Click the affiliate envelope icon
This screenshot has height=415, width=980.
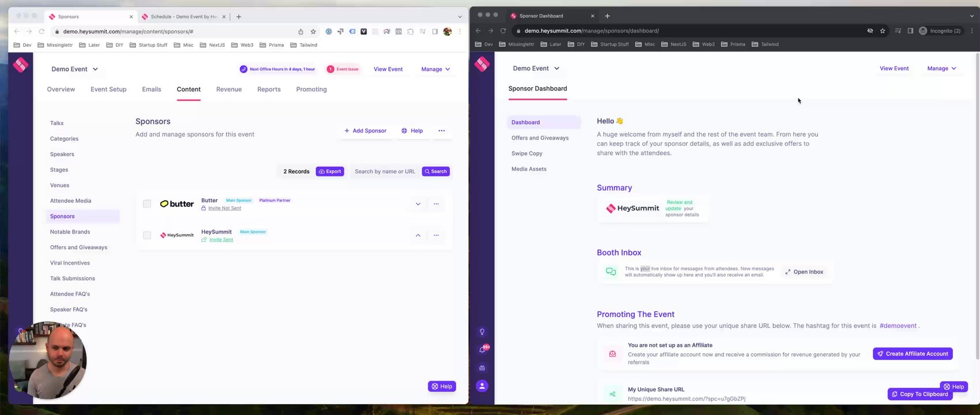[612, 354]
